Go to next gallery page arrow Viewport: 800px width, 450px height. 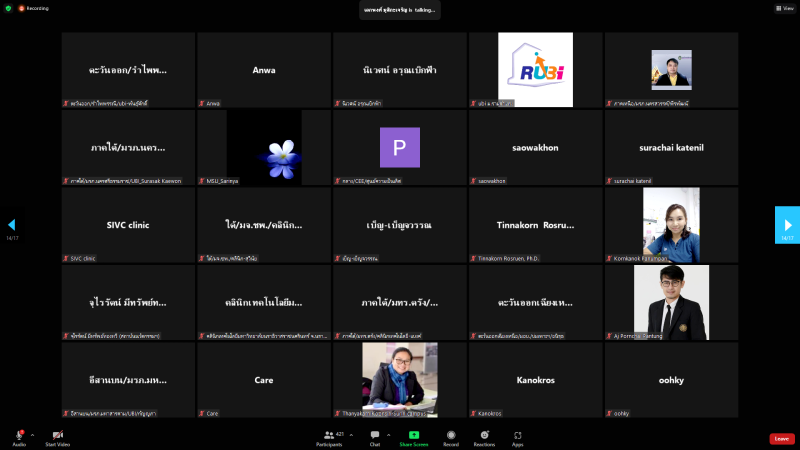(x=787, y=225)
